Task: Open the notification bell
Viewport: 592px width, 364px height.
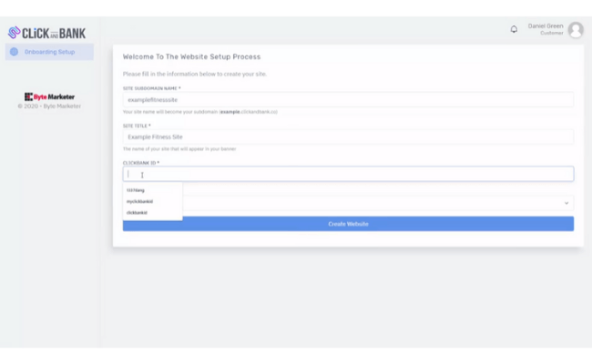Action: [x=514, y=29]
